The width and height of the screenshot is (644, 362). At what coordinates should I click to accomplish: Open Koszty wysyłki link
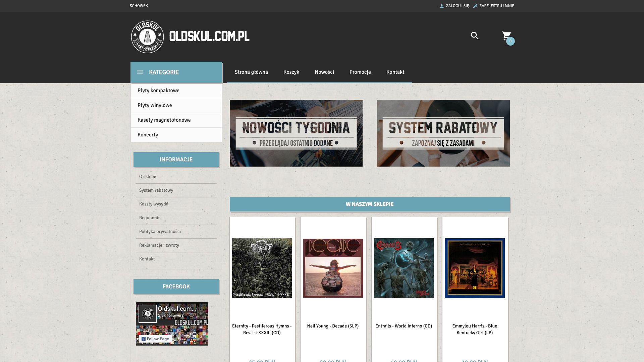tap(154, 204)
